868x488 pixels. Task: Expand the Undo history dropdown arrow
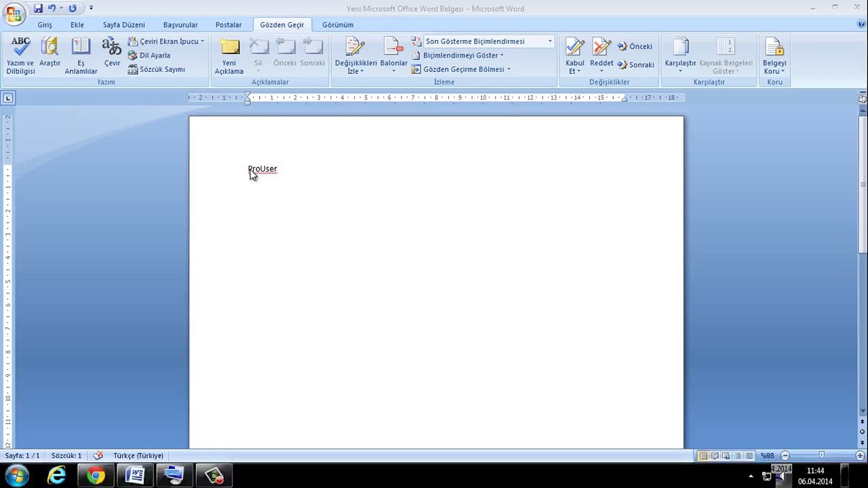(61, 8)
